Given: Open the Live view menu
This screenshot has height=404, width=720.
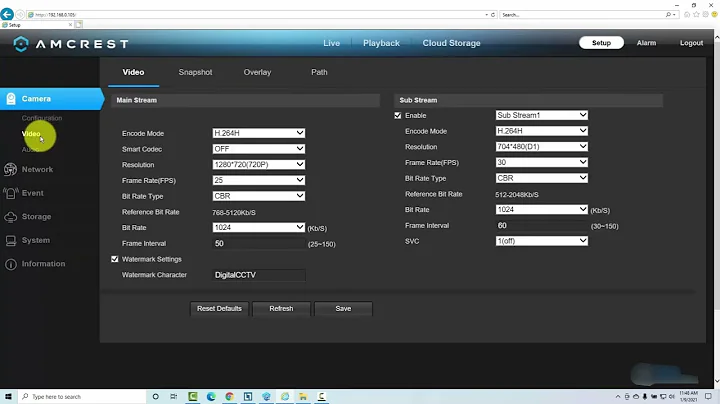Looking at the screenshot, I should (x=331, y=43).
